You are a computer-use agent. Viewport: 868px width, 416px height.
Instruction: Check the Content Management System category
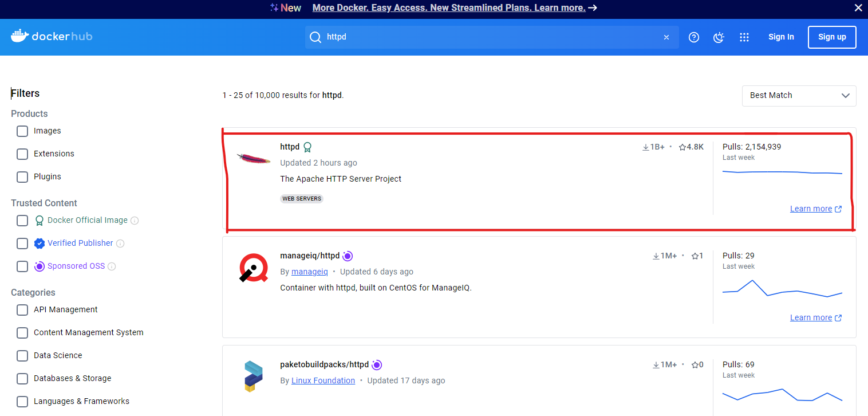click(22, 333)
